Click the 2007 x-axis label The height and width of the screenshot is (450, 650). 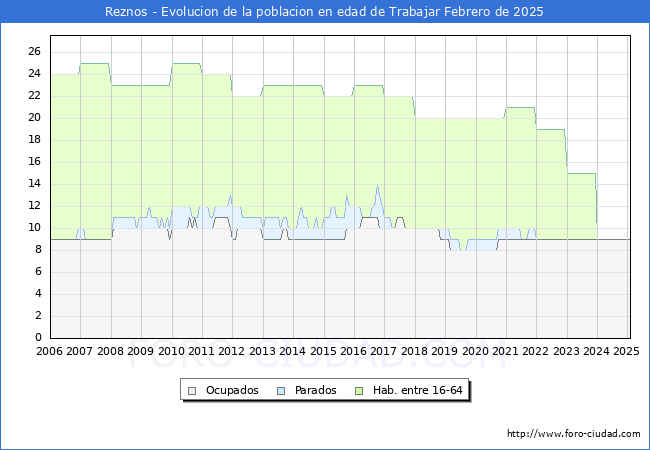pos(80,351)
